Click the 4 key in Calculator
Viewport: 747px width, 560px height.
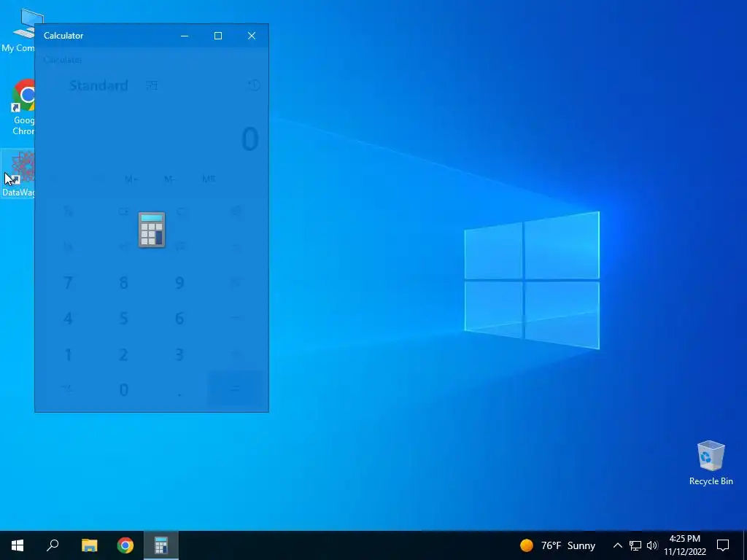coord(68,319)
